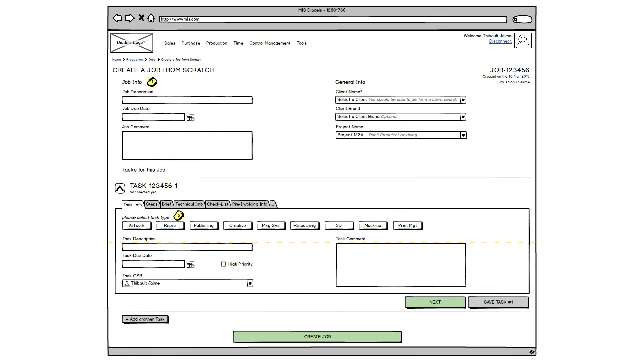Select Repro task type

tap(170, 226)
